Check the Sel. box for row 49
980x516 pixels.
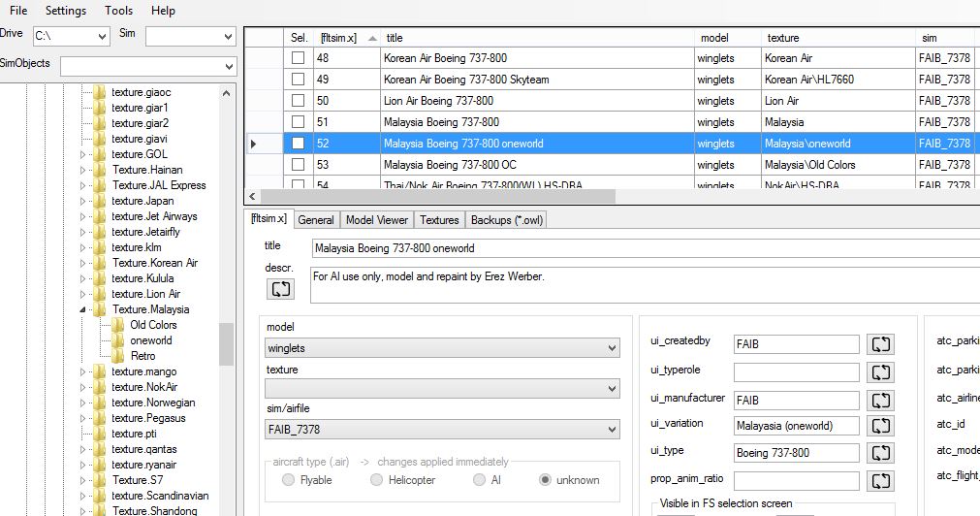pos(299,80)
